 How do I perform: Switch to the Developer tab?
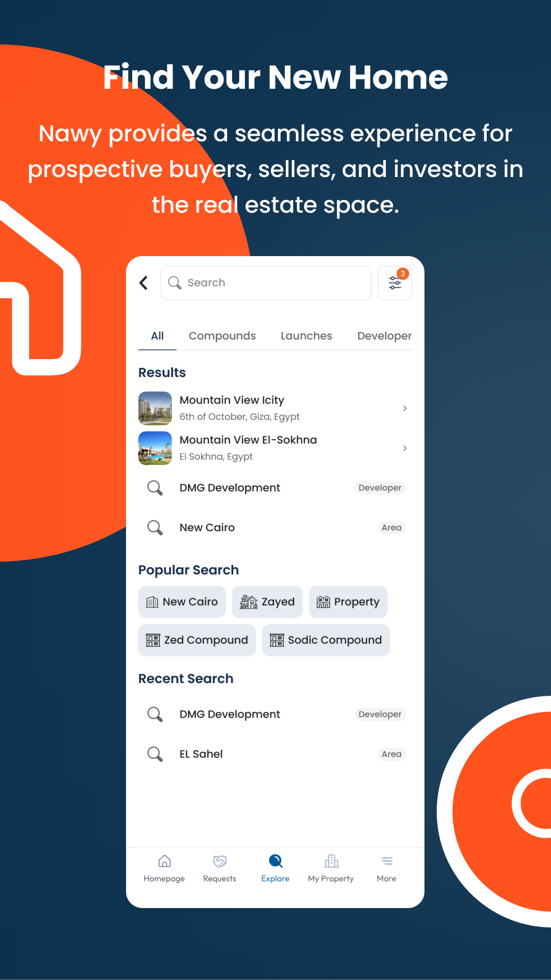point(384,336)
